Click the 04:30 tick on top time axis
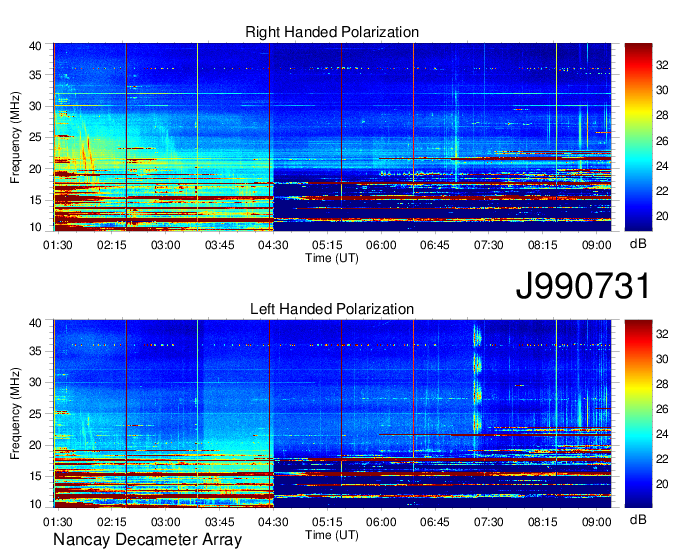 273,245
